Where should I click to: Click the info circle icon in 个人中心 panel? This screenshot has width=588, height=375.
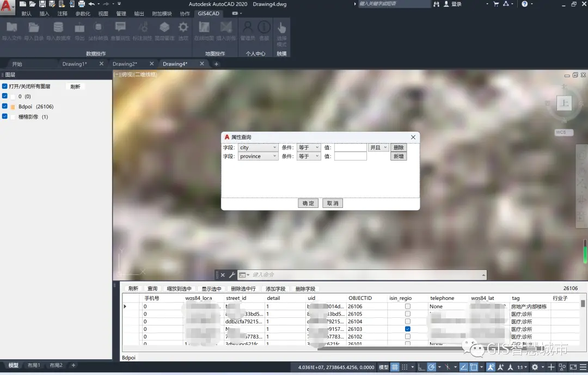pos(264,27)
